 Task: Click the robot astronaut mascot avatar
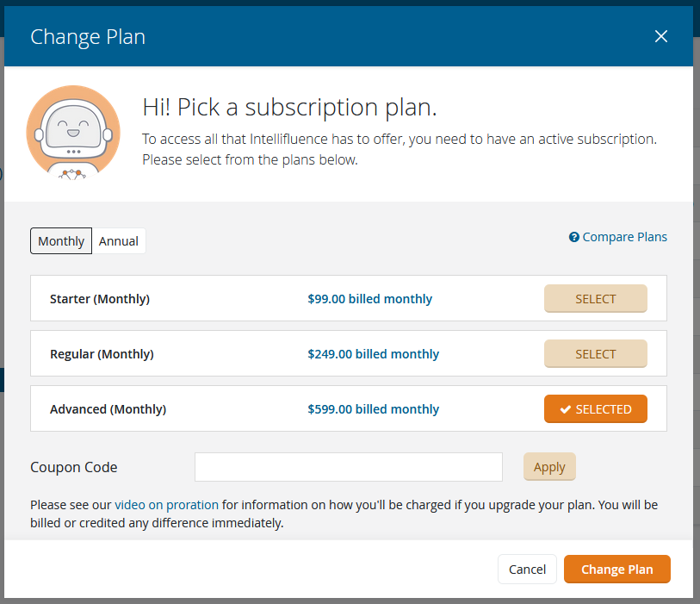point(73,132)
